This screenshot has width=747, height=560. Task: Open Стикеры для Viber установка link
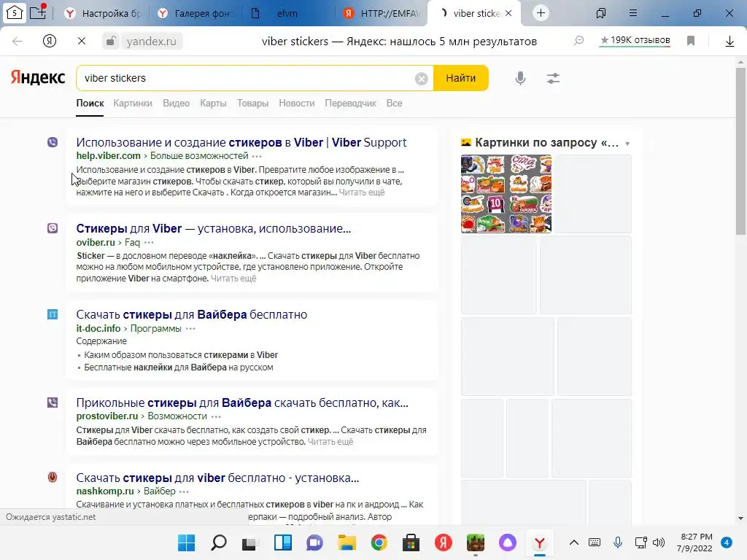pyautogui.click(x=214, y=228)
